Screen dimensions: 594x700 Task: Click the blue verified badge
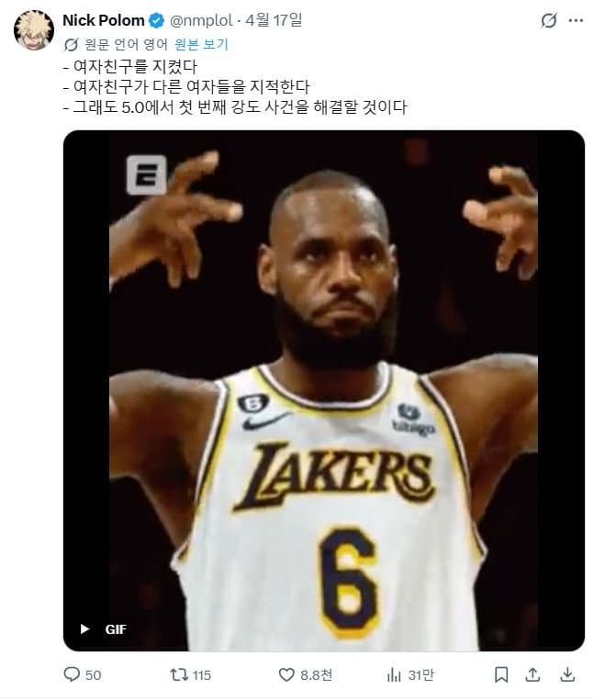(156, 20)
